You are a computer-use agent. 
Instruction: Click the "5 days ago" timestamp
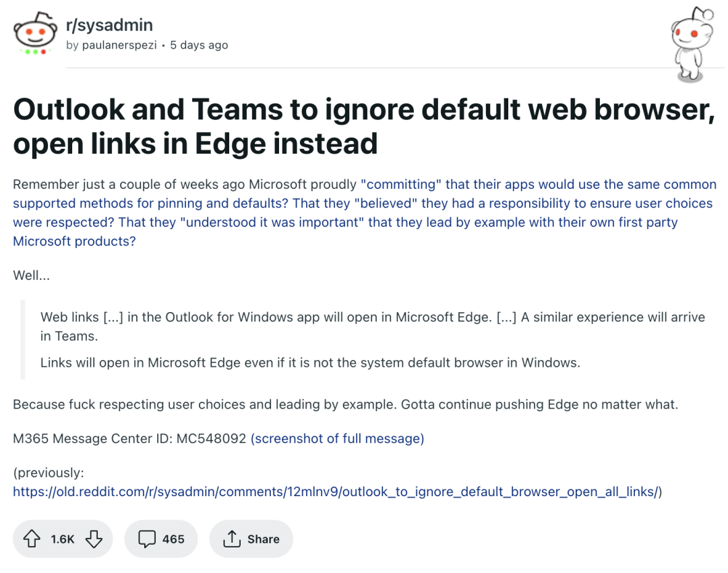click(199, 45)
